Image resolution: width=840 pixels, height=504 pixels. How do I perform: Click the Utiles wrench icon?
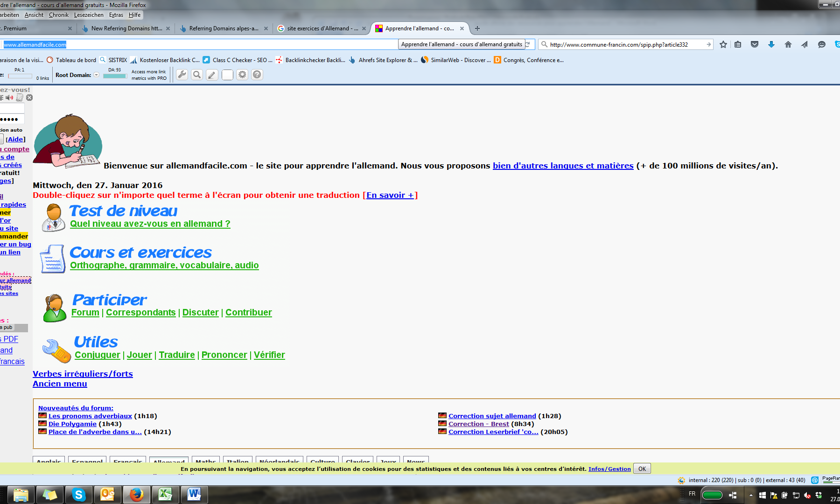coord(56,350)
